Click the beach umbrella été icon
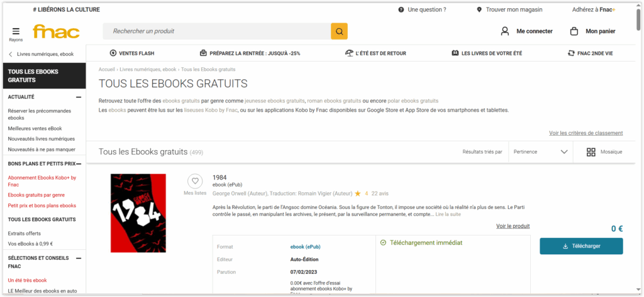The image size is (644, 297). 349,53
